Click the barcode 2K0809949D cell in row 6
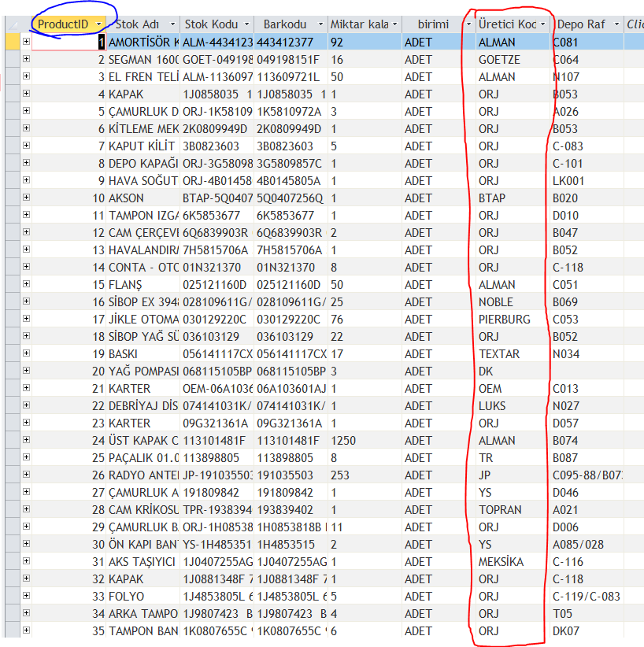Screen dimensions: 644x647 coord(291,129)
